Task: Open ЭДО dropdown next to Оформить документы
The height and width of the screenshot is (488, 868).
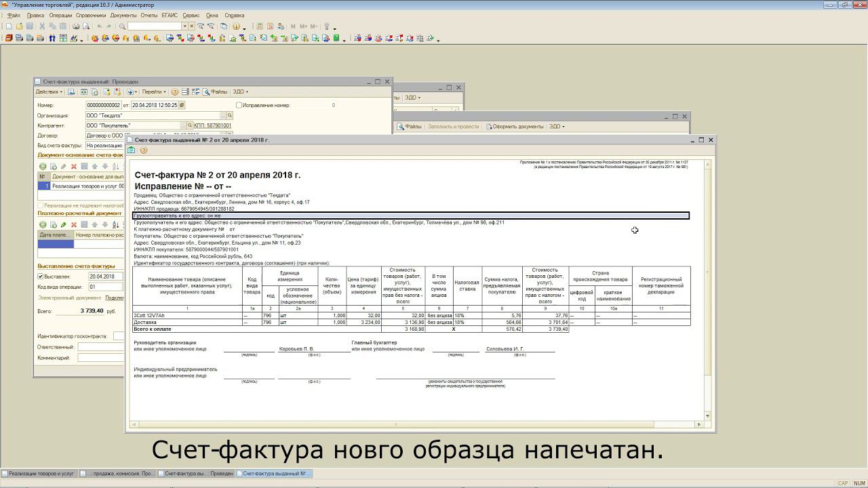Action: tap(557, 126)
